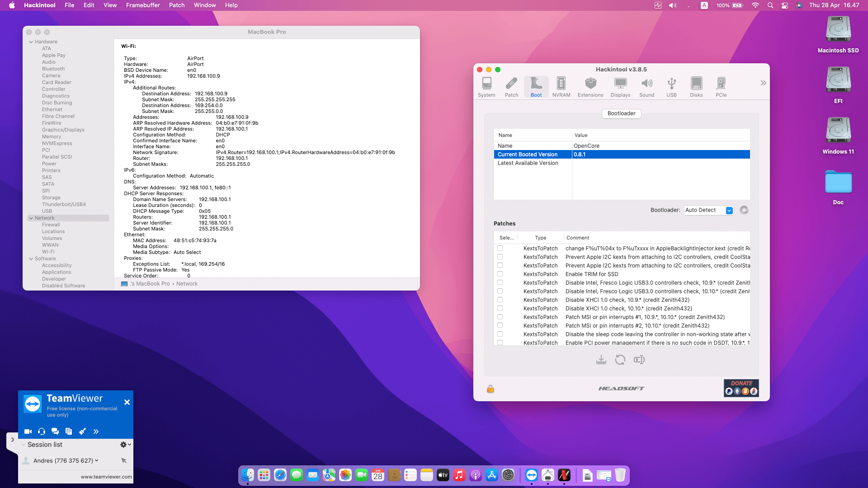This screenshot has width=868, height=488.
Task: Open the Doc folder on the desktop
Action: coord(838,187)
